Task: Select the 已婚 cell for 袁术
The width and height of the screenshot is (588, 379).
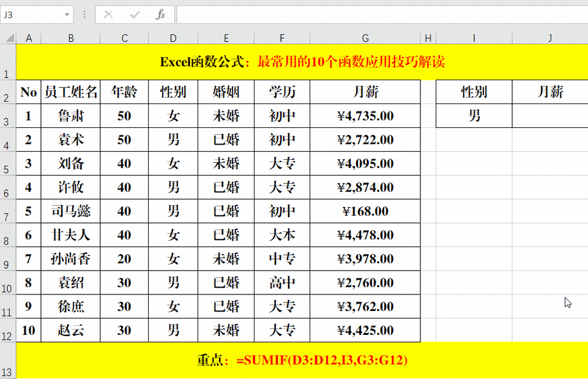Action: tap(225, 140)
